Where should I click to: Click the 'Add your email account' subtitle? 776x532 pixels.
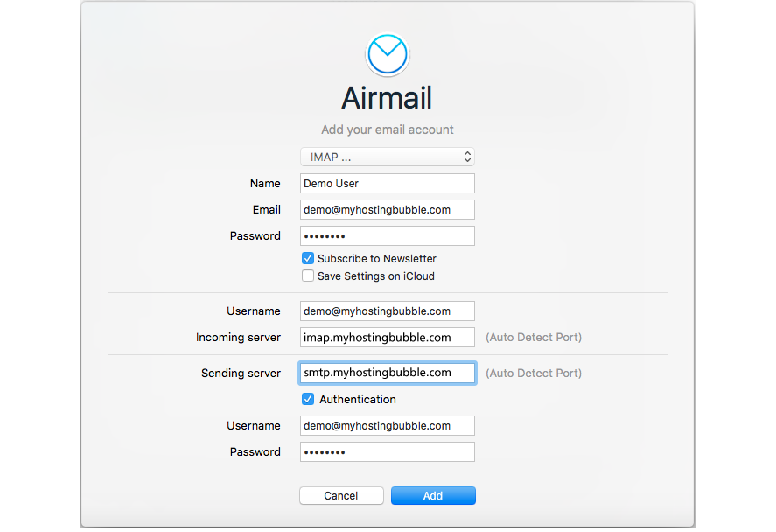click(x=388, y=129)
